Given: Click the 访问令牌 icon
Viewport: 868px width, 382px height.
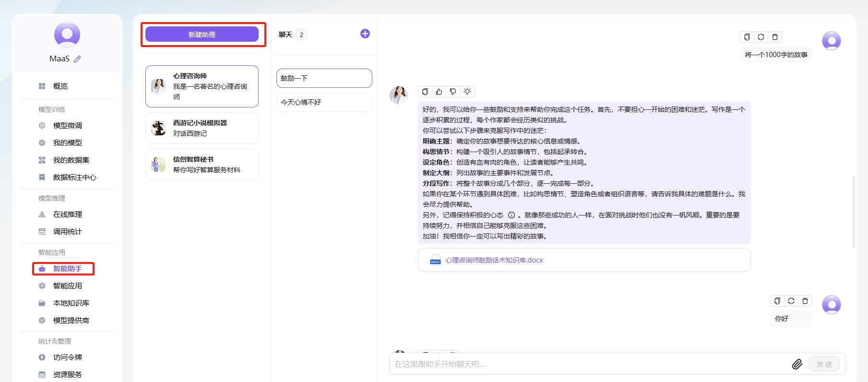Looking at the screenshot, I should tap(42, 357).
